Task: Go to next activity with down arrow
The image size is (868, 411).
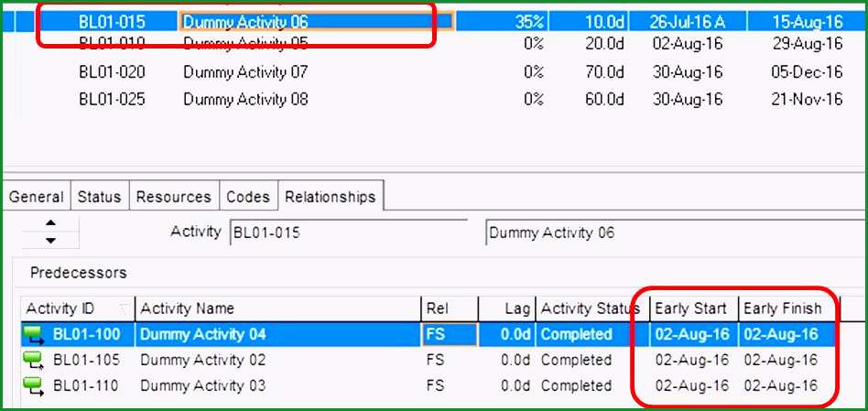Action: point(50,240)
